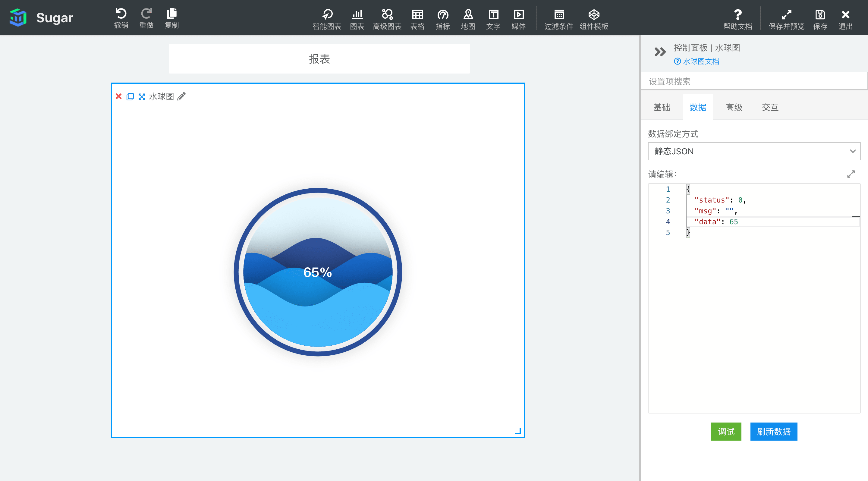868x481 pixels.
Task: Click the Sugar logo icon
Action: (18, 17)
